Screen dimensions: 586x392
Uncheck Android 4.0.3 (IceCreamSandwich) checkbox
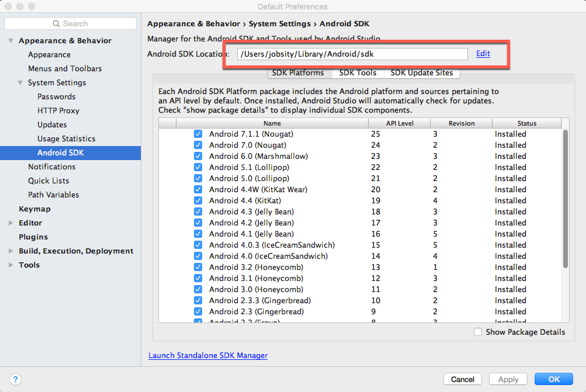tap(198, 245)
